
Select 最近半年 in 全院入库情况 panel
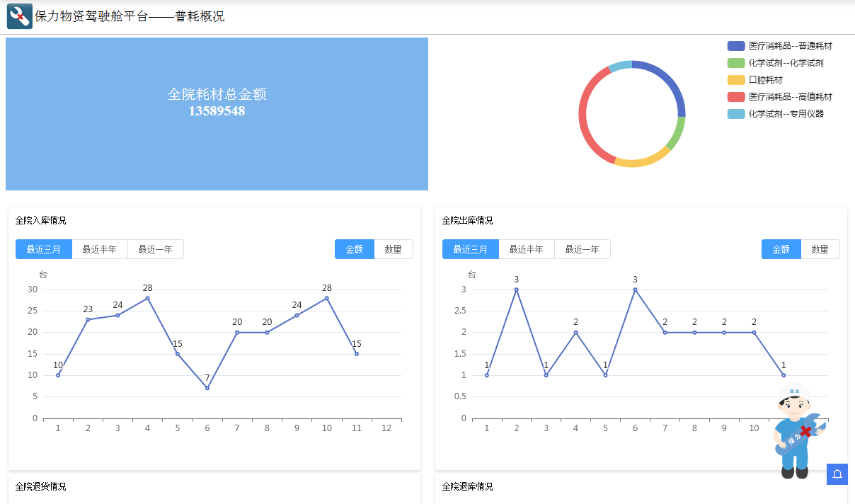(x=100, y=249)
